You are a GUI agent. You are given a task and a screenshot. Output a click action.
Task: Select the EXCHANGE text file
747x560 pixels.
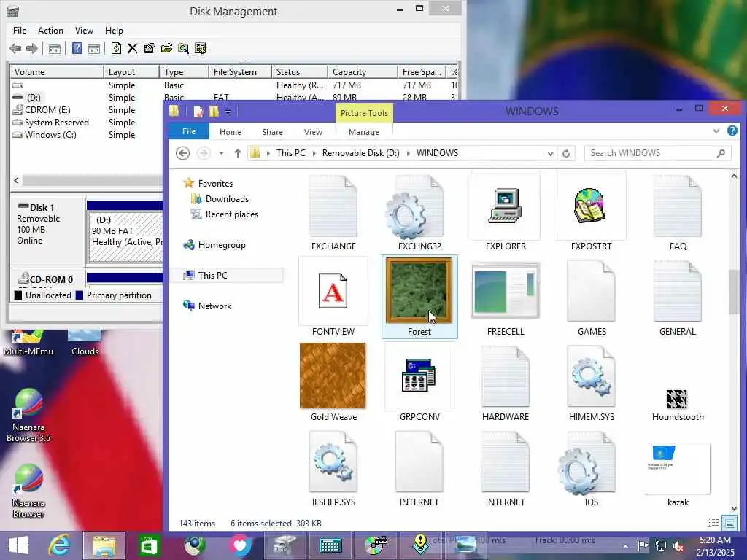(x=333, y=212)
